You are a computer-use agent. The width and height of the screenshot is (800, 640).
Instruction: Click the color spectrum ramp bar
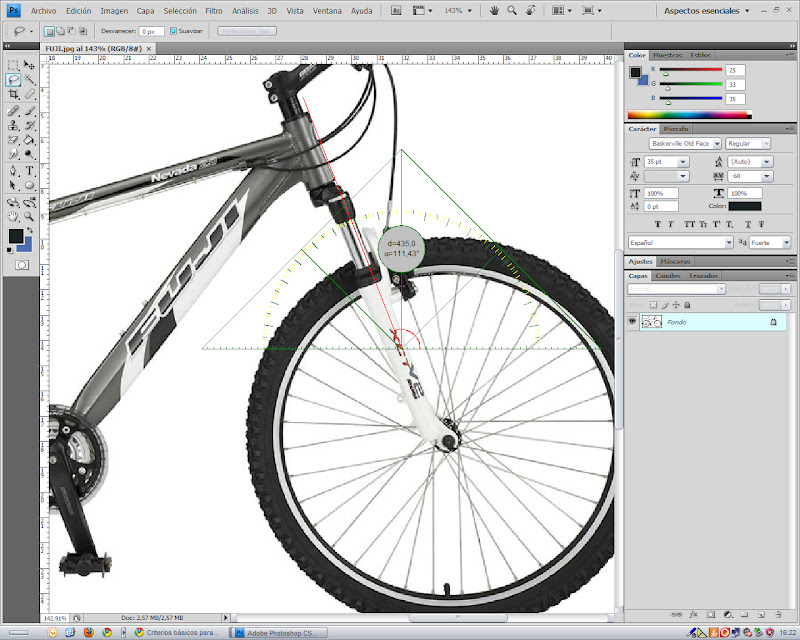click(x=689, y=115)
